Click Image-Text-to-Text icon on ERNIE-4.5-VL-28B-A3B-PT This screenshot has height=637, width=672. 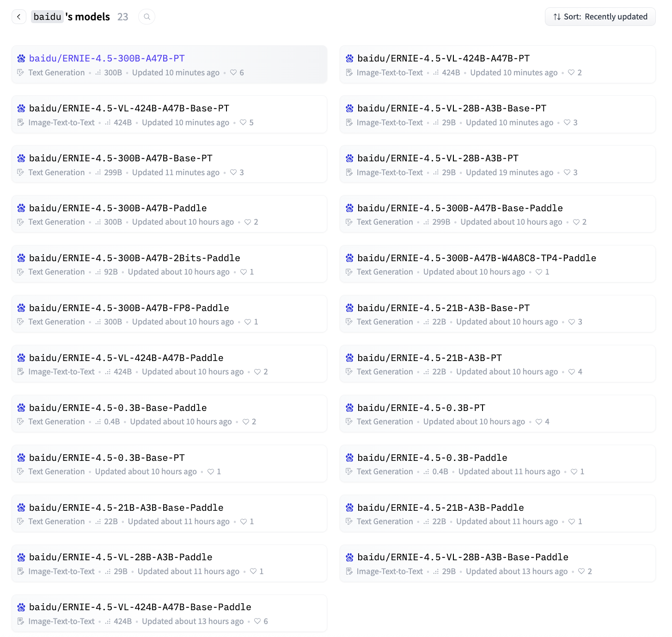[x=349, y=172]
